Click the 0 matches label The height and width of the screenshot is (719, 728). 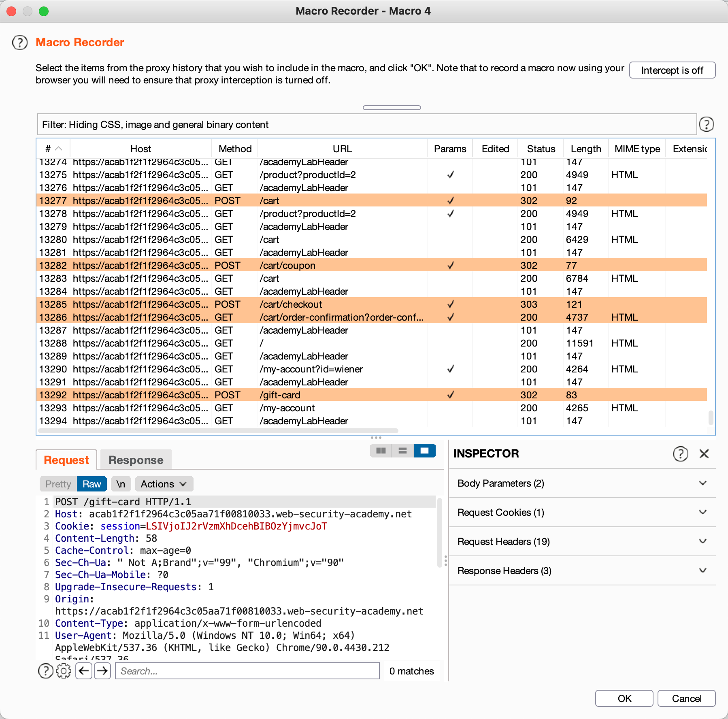[411, 671]
